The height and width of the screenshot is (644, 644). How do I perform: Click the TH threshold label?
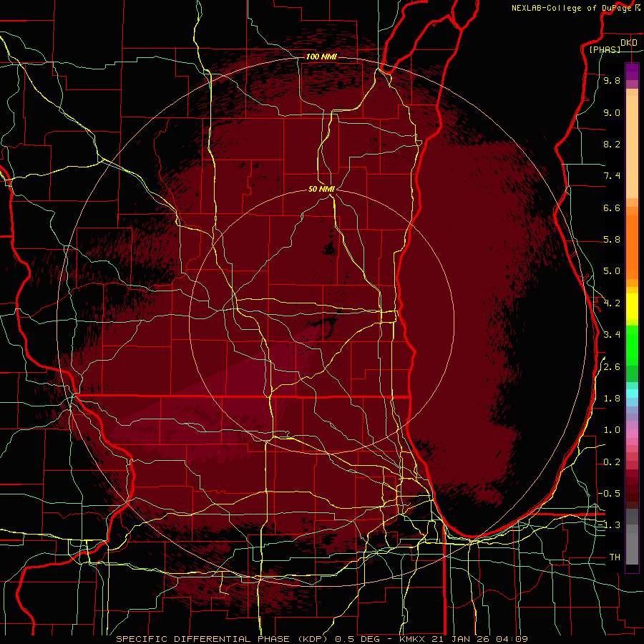[x=615, y=557]
